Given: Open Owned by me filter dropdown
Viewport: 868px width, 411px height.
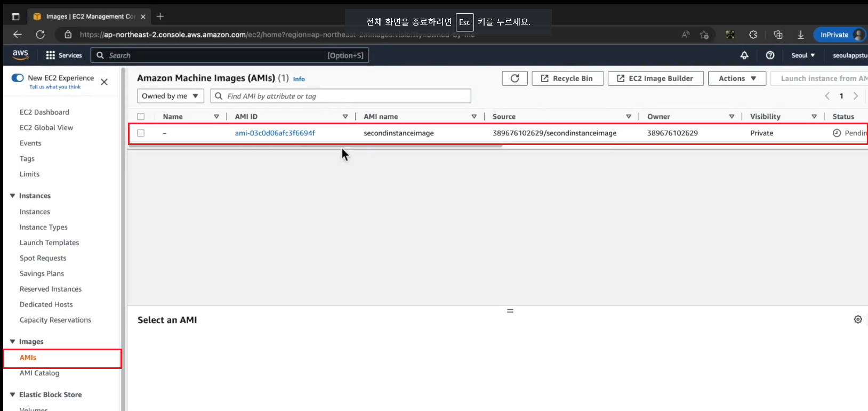Looking at the screenshot, I should click(171, 96).
